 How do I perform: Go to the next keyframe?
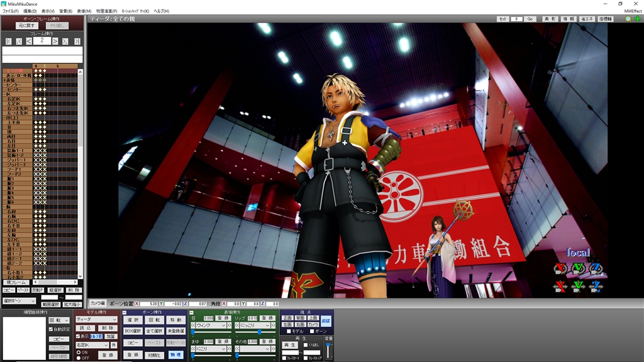click(x=65, y=41)
